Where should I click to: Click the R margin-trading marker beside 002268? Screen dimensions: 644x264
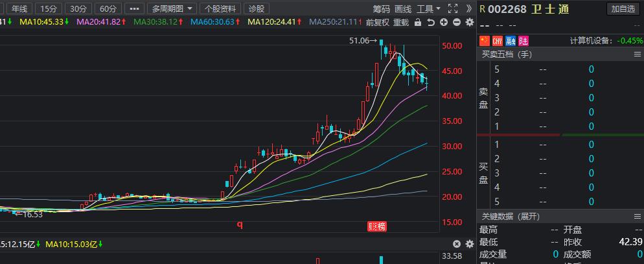tap(482, 9)
